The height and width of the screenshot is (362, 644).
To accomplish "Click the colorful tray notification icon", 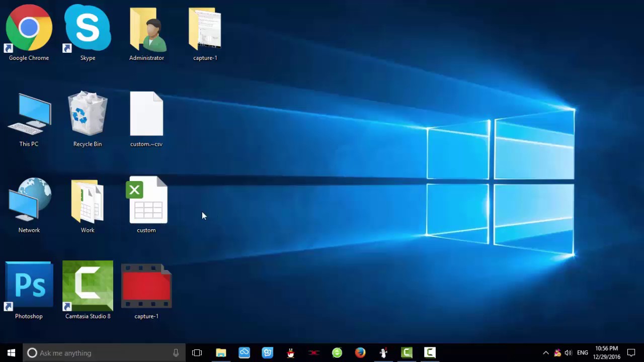I will pos(557,353).
